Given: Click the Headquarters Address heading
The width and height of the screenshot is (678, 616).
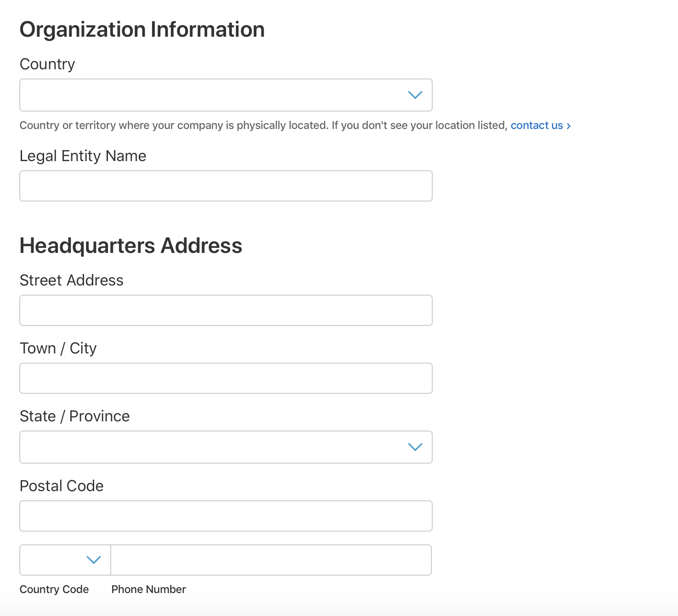Looking at the screenshot, I should [x=131, y=246].
